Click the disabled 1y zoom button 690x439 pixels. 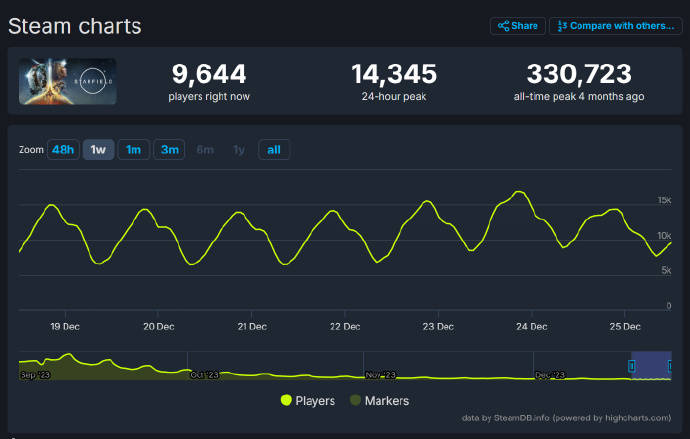coord(238,150)
